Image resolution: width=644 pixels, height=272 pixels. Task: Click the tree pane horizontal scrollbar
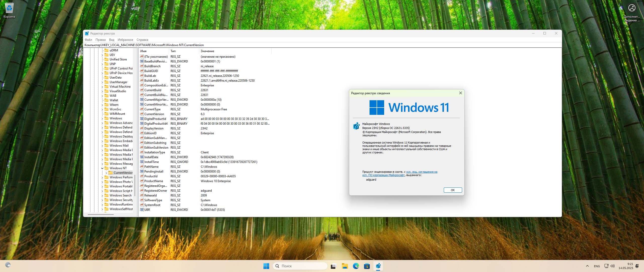(101, 214)
